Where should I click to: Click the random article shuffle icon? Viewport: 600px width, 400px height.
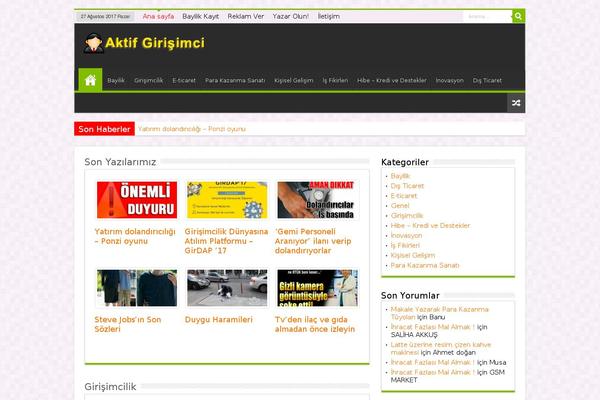(x=516, y=103)
